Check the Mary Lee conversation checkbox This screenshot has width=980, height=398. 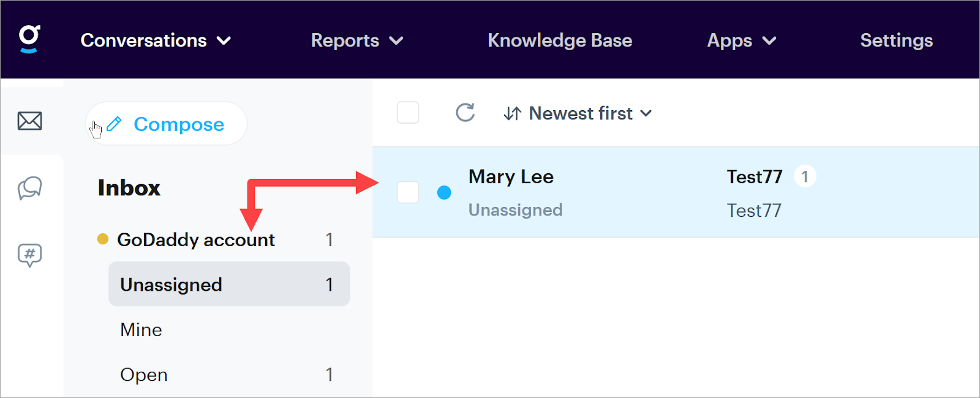pyautogui.click(x=408, y=192)
